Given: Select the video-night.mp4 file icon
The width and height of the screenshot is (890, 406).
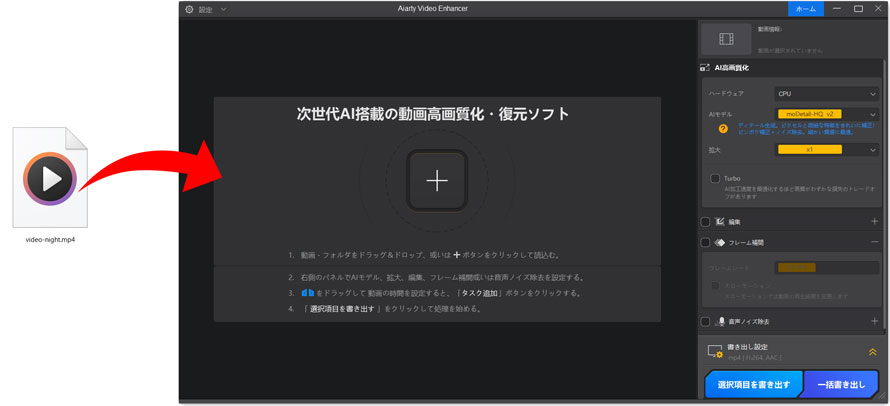Looking at the screenshot, I should 50,178.
